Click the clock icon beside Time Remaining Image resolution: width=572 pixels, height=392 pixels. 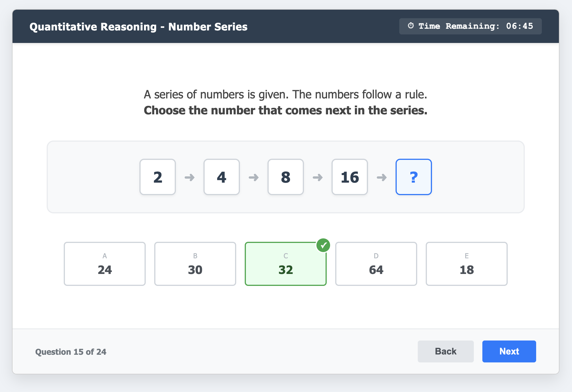(411, 26)
